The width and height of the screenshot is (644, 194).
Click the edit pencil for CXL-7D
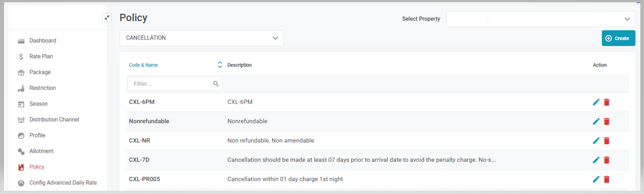(596, 160)
